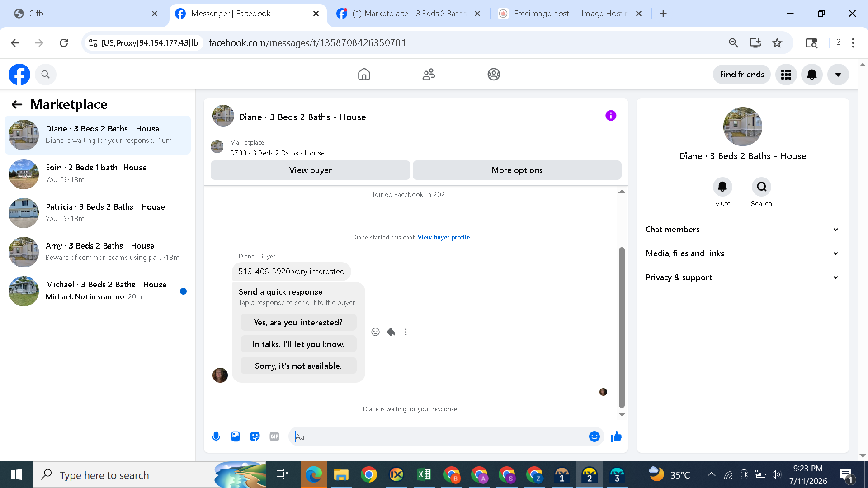This screenshot has width=868, height=488.
Task: Open the GIF picker
Action: click(x=274, y=436)
